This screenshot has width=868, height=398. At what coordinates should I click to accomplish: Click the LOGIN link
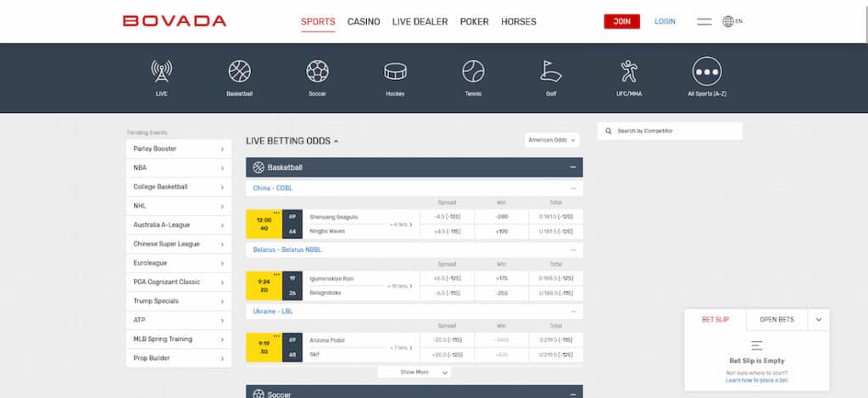point(665,21)
